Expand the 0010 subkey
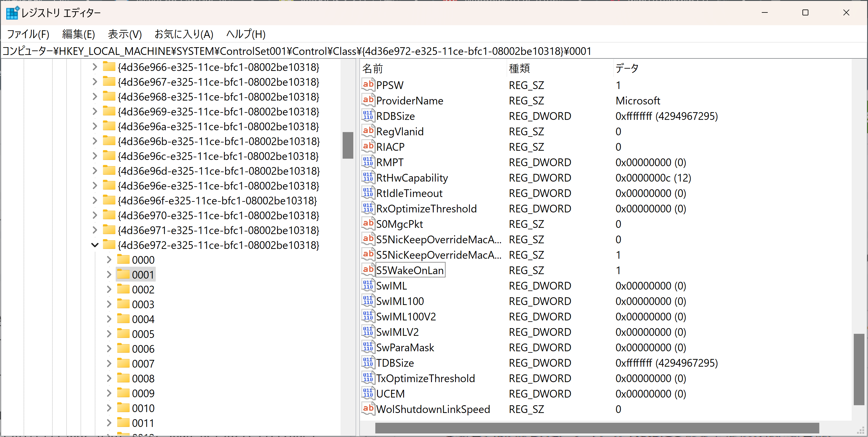Screen dimensions: 868x437 pyautogui.click(x=109, y=408)
